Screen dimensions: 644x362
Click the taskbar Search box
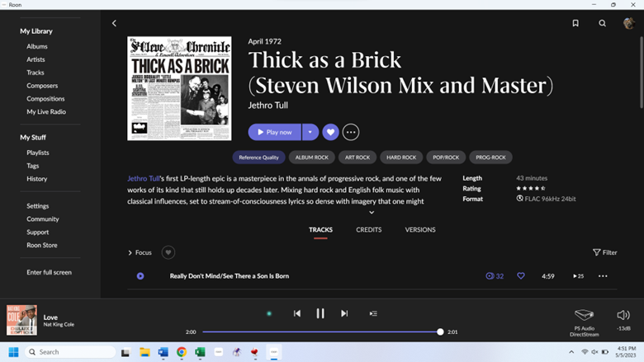pos(70,352)
